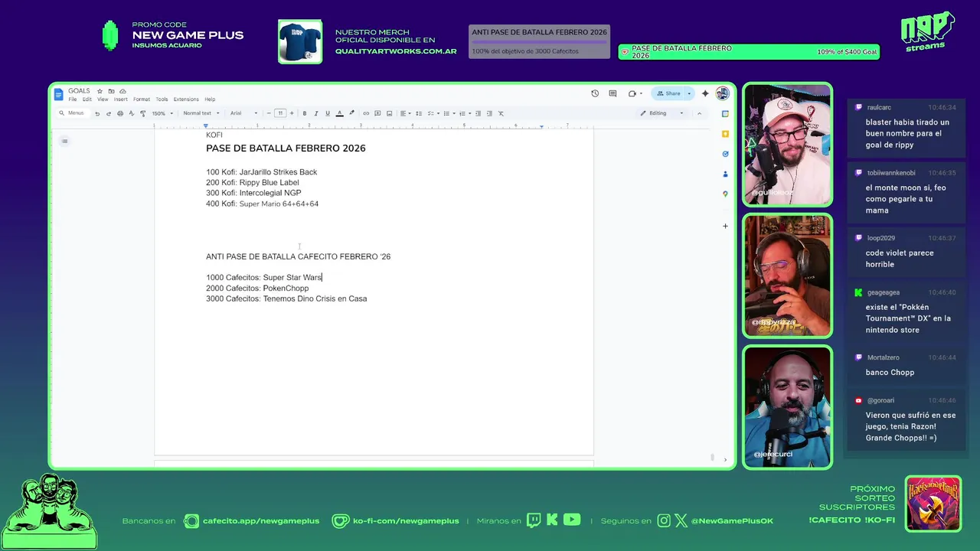The image size is (980, 551).
Task: Open Maps in side panel
Action: 725,194
